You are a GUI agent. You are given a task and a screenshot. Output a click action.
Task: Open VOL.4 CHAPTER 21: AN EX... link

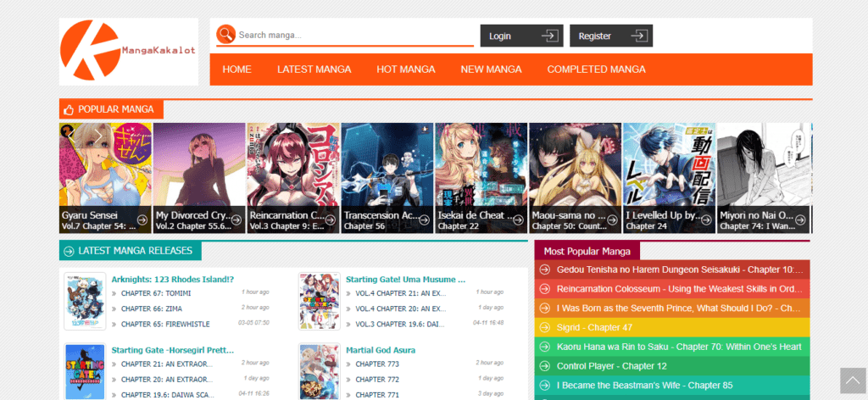pyautogui.click(x=401, y=293)
